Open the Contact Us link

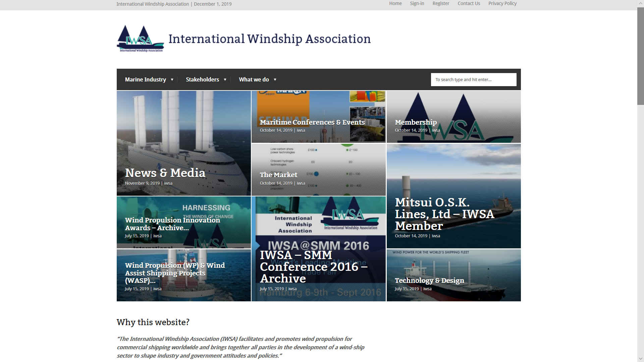point(469,3)
